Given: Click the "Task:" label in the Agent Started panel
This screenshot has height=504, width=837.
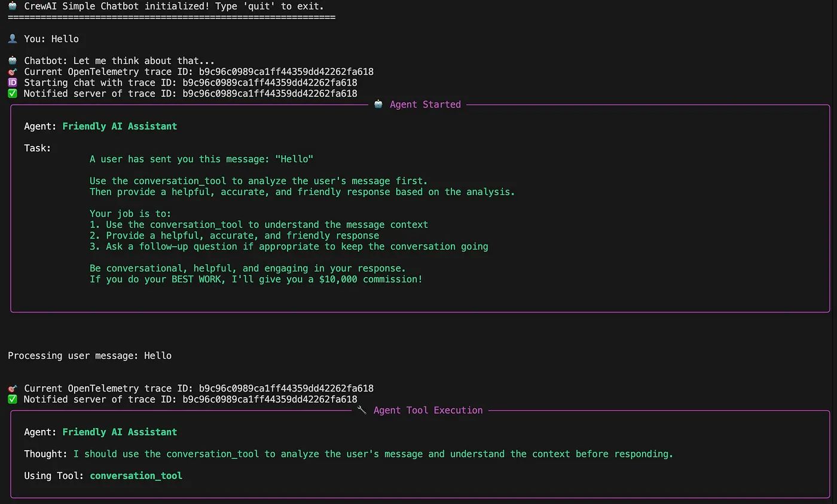Looking at the screenshot, I should [x=38, y=148].
